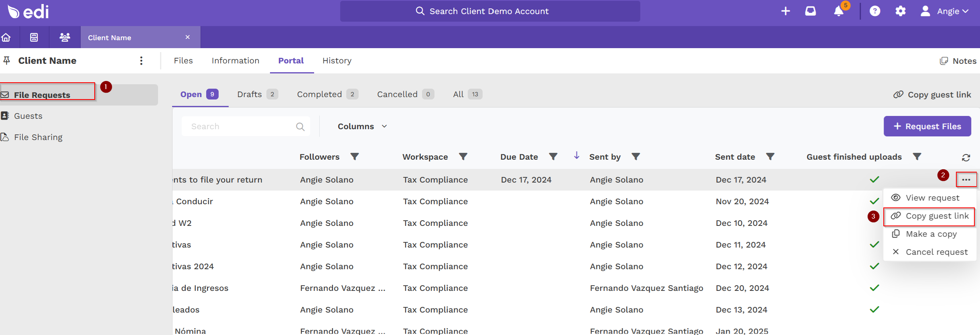Image resolution: width=980 pixels, height=335 pixels.
Task: Filter the Followers column
Action: 355,156
